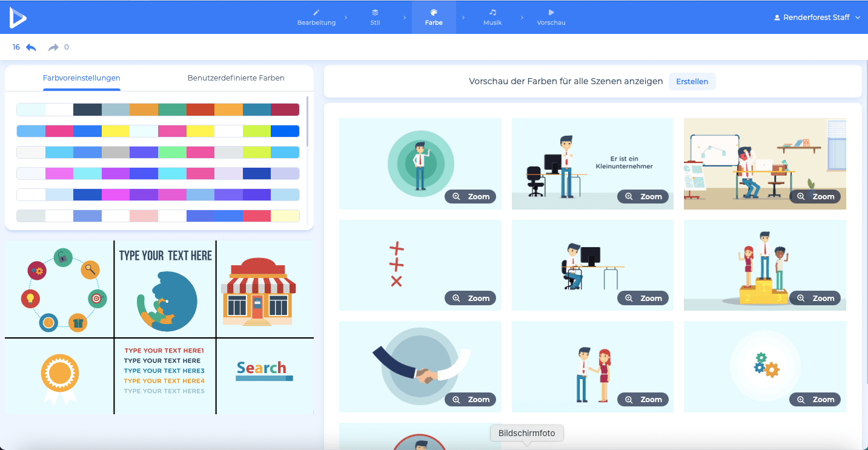Click the Renderforest logo icon
The height and width of the screenshot is (450, 868).
pos(18,18)
